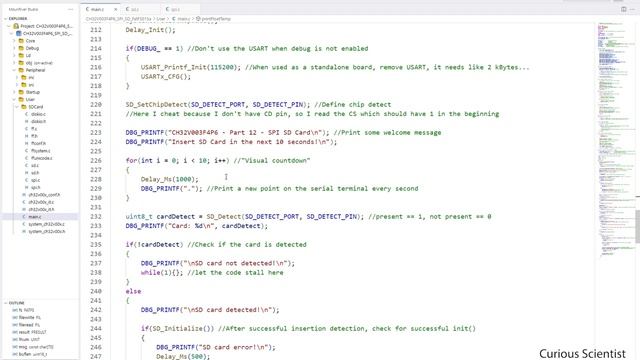Collapse the Project root tree node

coord(9,26)
